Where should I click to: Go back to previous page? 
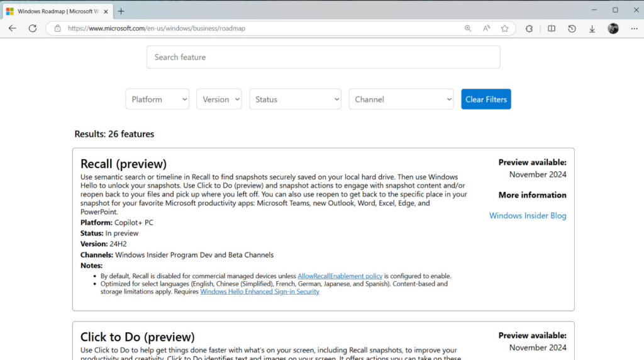[x=13, y=28]
